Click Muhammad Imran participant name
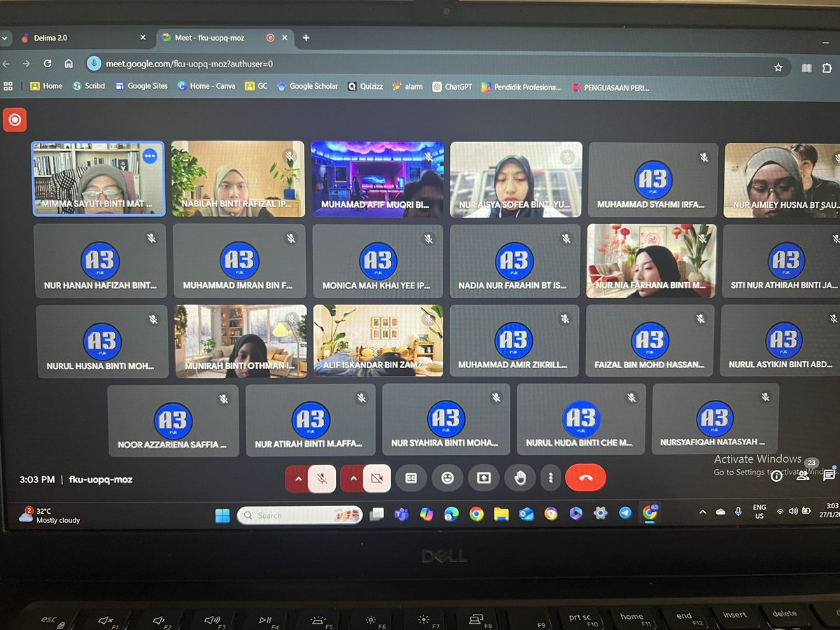840x630 pixels. point(238,286)
